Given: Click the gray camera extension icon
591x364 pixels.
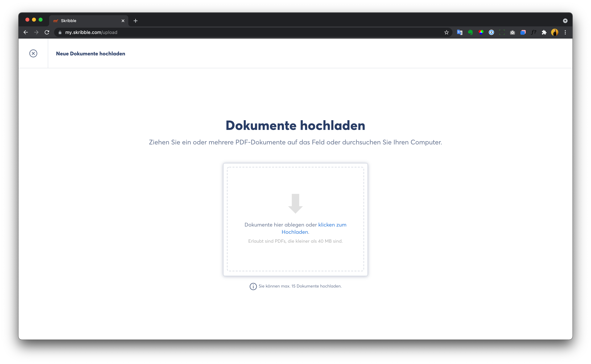Looking at the screenshot, I should tap(513, 32).
